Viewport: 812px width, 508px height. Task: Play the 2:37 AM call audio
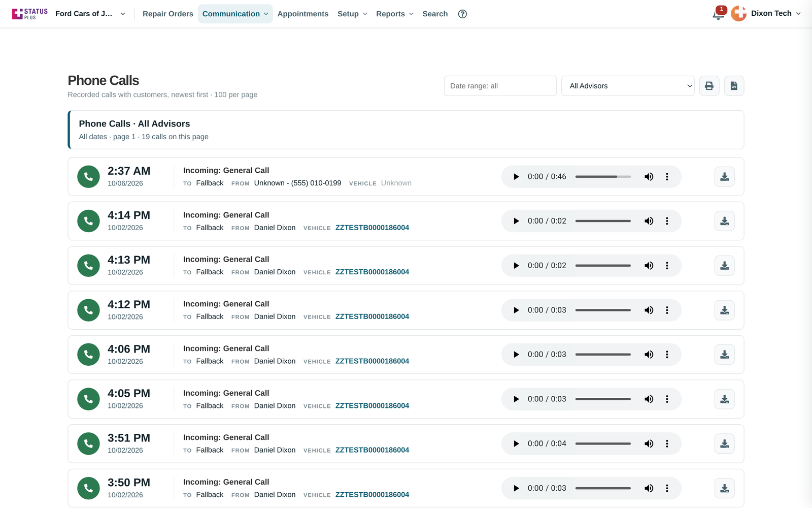click(x=516, y=177)
